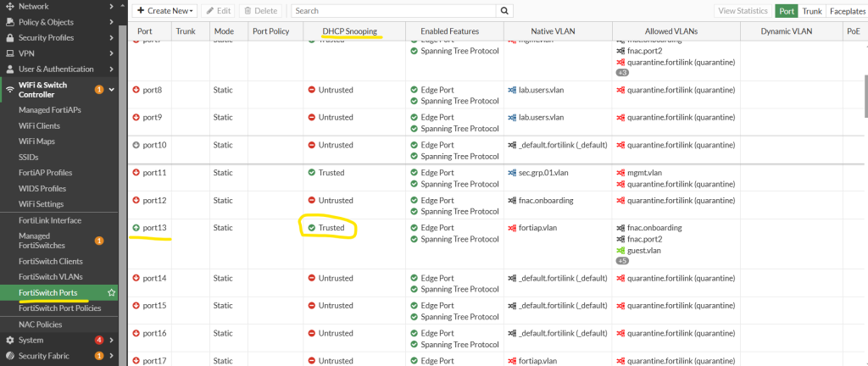
Task: Click the lab.users.vlan icon in port8 row
Action: coord(512,90)
